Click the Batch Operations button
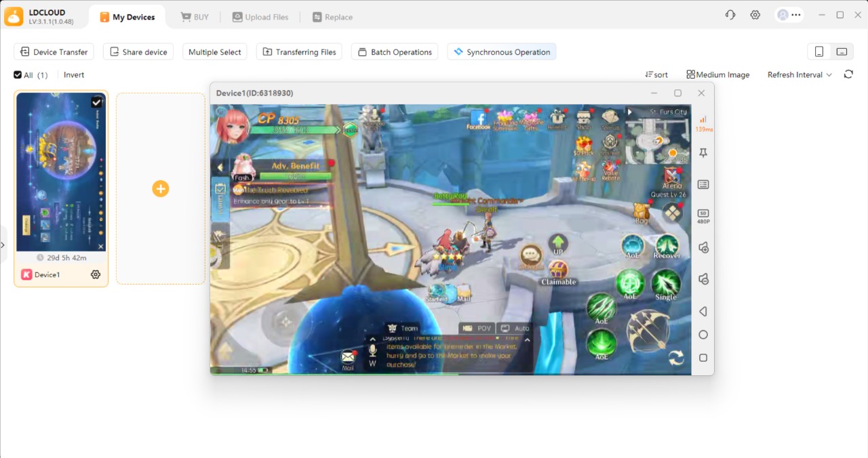Image resolution: width=868 pixels, height=458 pixels. click(395, 52)
